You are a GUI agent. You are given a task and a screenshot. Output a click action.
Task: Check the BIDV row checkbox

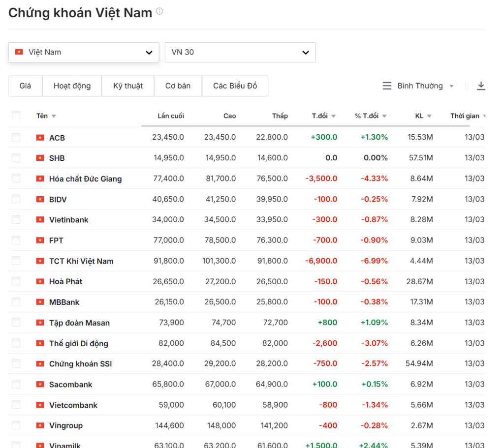click(x=16, y=199)
